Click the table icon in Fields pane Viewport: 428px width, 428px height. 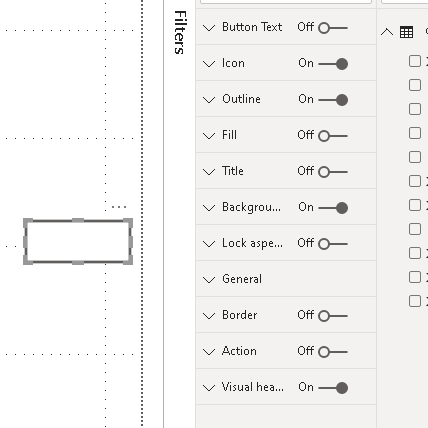point(406,32)
